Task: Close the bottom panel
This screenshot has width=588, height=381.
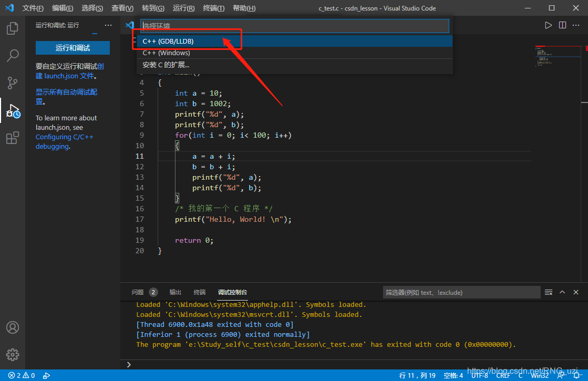Action: 576,292
